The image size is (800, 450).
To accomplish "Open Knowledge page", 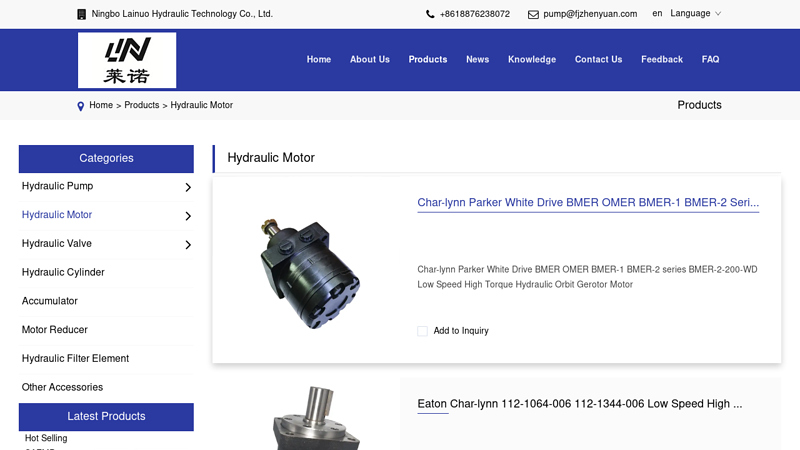I will [532, 59].
